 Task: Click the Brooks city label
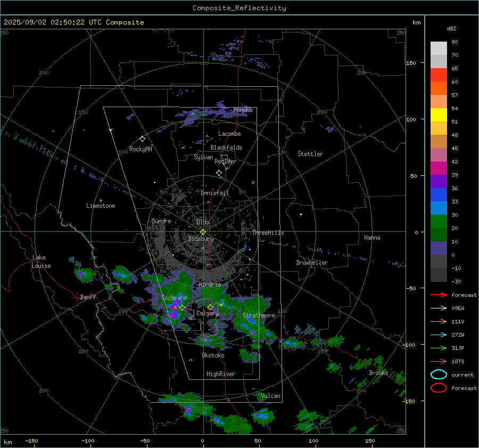[x=378, y=372]
